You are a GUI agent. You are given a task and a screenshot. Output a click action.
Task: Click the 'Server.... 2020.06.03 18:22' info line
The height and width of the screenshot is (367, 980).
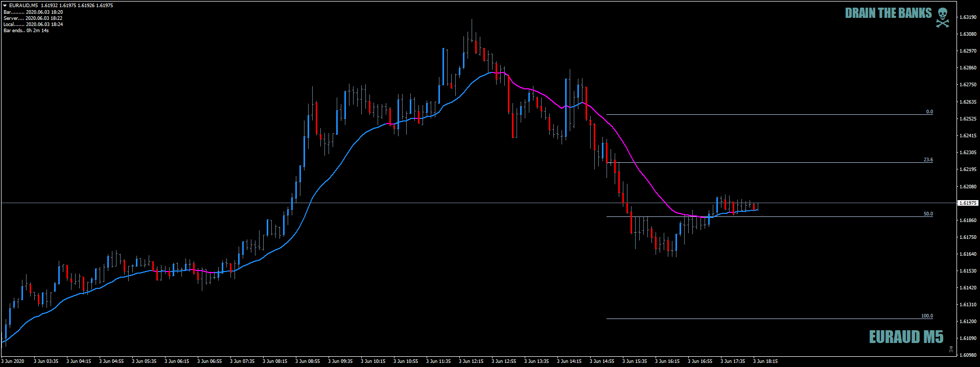pyautogui.click(x=33, y=18)
